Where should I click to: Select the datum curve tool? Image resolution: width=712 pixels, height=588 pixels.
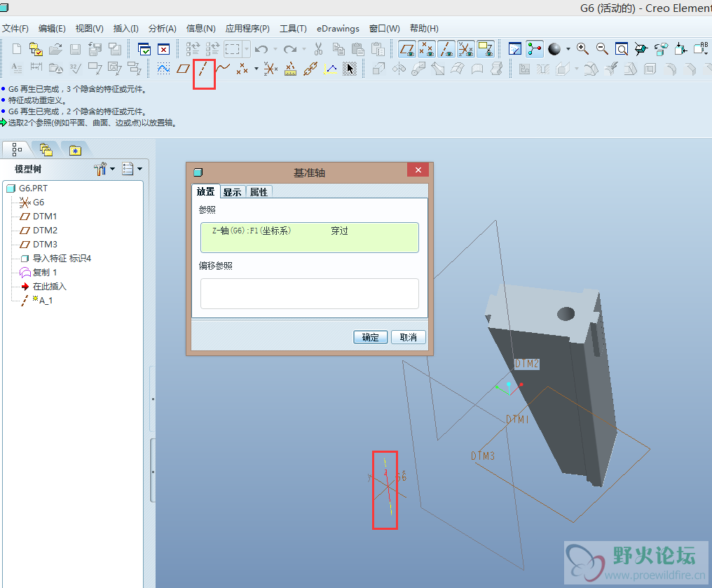[x=224, y=69]
